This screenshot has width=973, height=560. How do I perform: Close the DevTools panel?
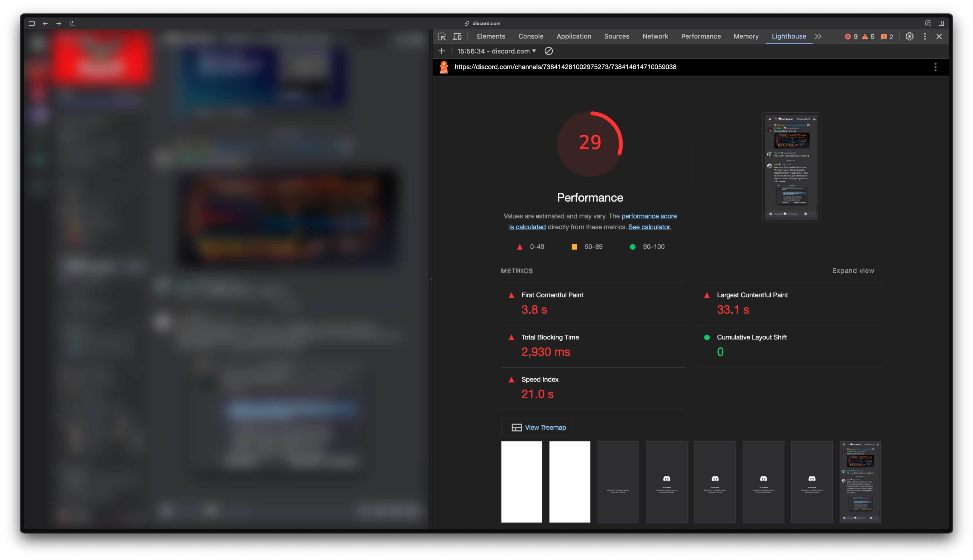point(939,37)
